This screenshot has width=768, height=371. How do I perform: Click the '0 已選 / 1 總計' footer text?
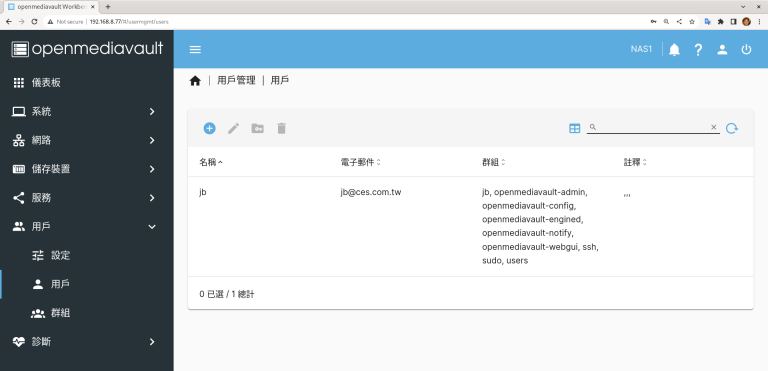tap(227, 294)
